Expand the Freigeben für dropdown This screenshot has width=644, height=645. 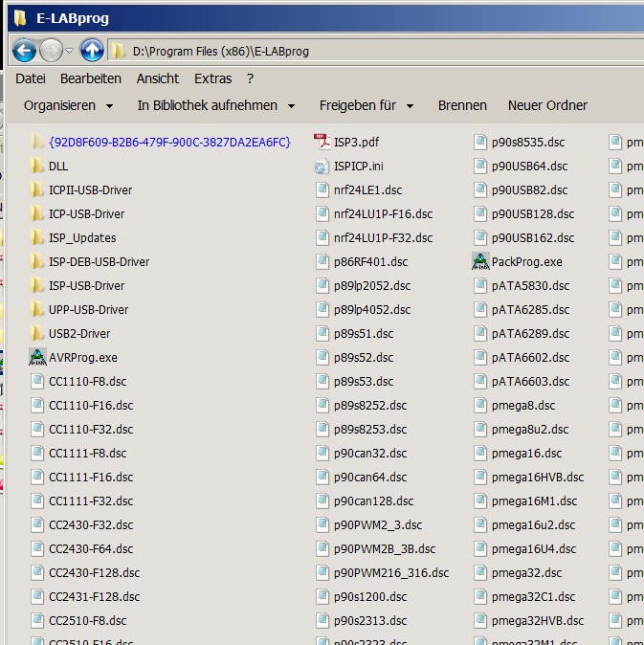coord(366,105)
